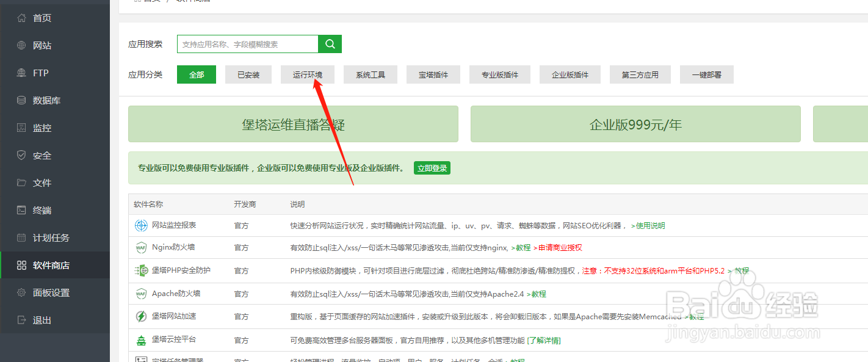Select the 企业版插件 category filter
This screenshot has height=362, width=868.
pos(570,74)
